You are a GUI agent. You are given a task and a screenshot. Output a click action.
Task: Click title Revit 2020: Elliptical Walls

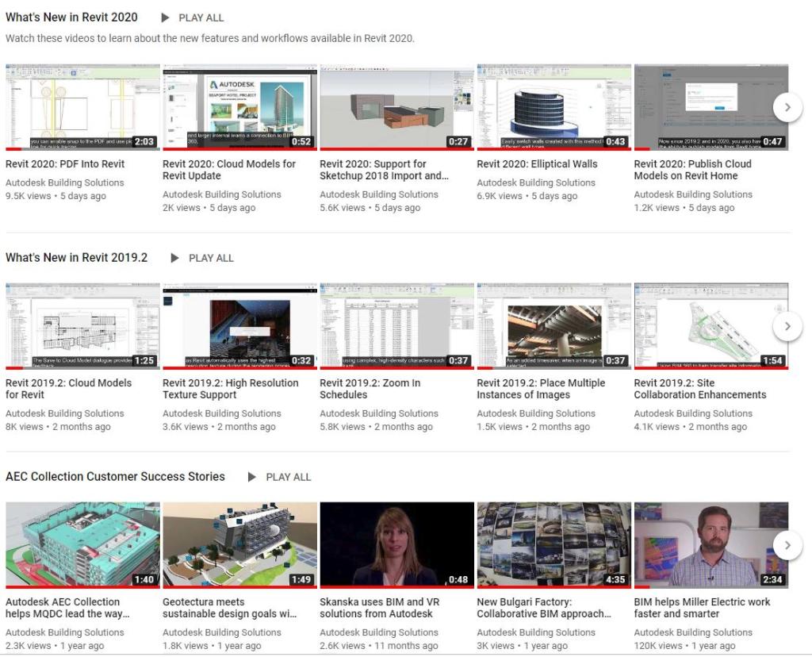tap(537, 163)
